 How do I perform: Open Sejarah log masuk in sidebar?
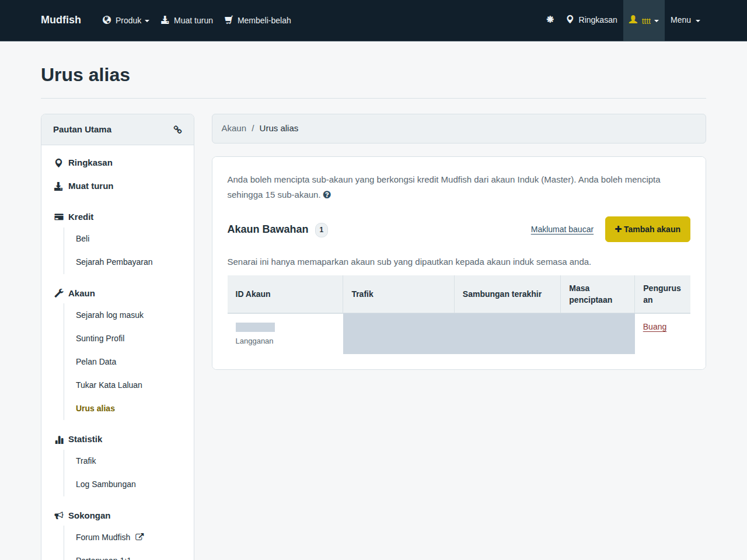click(110, 315)
